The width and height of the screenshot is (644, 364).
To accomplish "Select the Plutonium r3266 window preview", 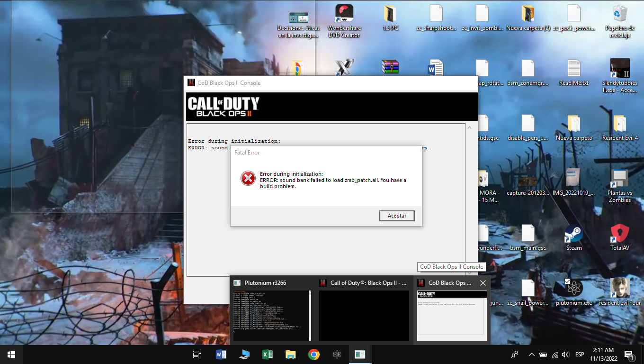I will click(x=273, y=309).
